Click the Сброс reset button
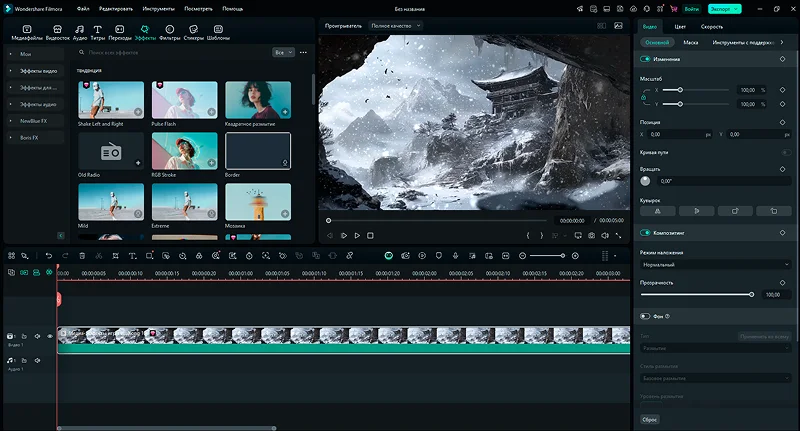The width and height of the screenshot is (800, 431). point(649,419)
